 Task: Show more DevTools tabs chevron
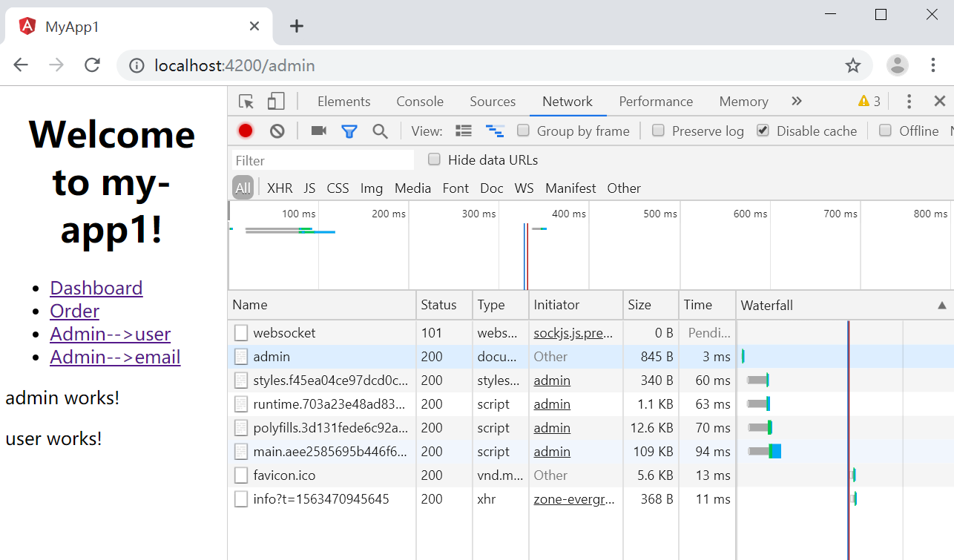pyautogui.click(x=797, y=102)
